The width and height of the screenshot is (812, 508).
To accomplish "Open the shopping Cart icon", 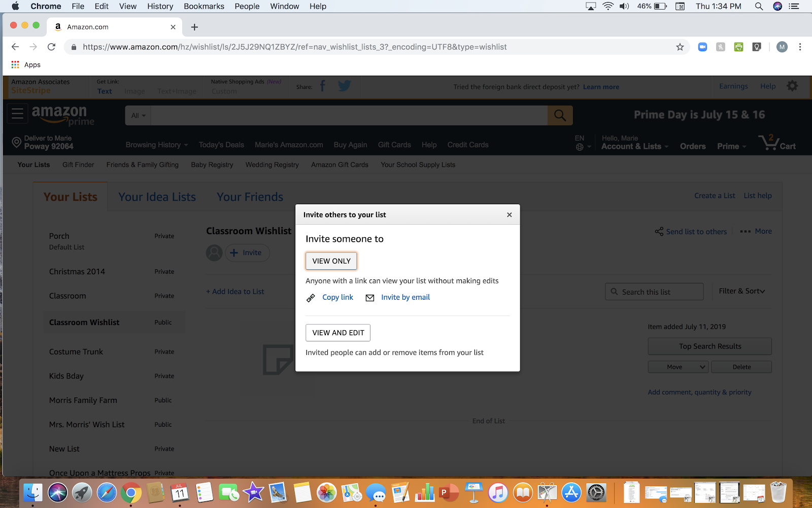I will click(x=777, y=143).
